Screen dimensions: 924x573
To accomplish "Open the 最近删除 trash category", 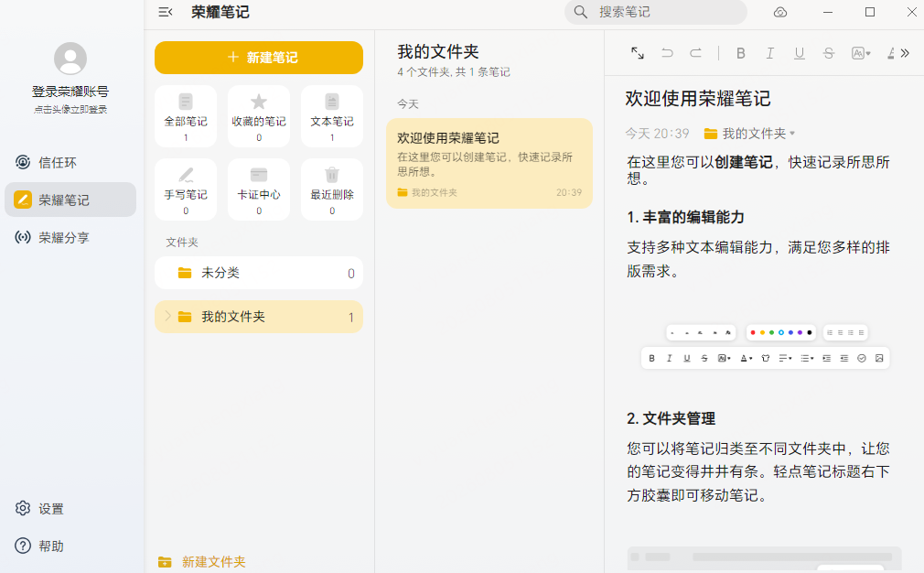I will click(x=332, y=189).
